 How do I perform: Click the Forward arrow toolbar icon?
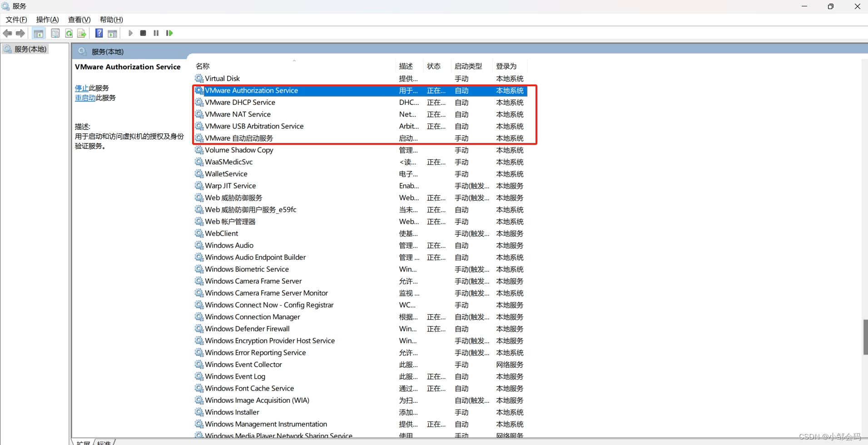click(20, 33)
